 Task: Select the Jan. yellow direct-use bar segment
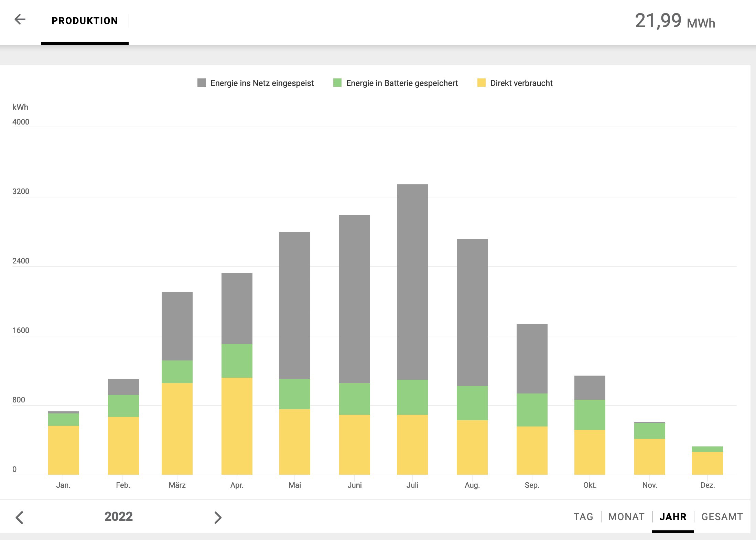[x=64, y=450]
